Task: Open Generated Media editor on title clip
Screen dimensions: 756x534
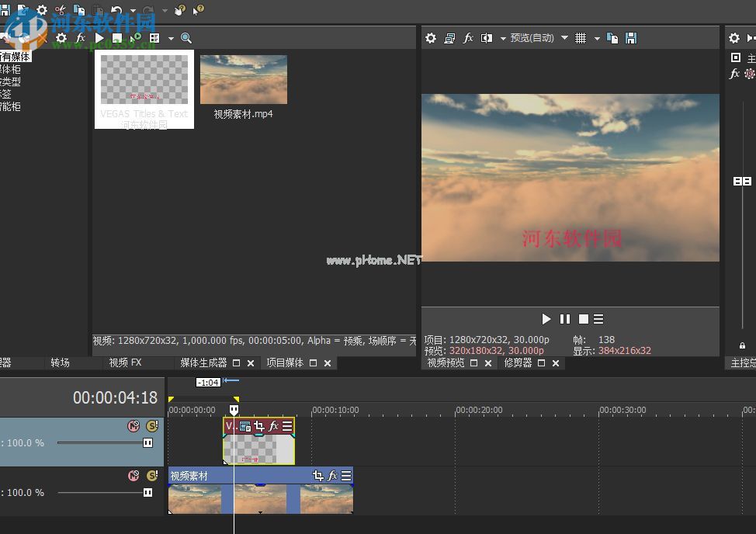Action: pos(245,426)
